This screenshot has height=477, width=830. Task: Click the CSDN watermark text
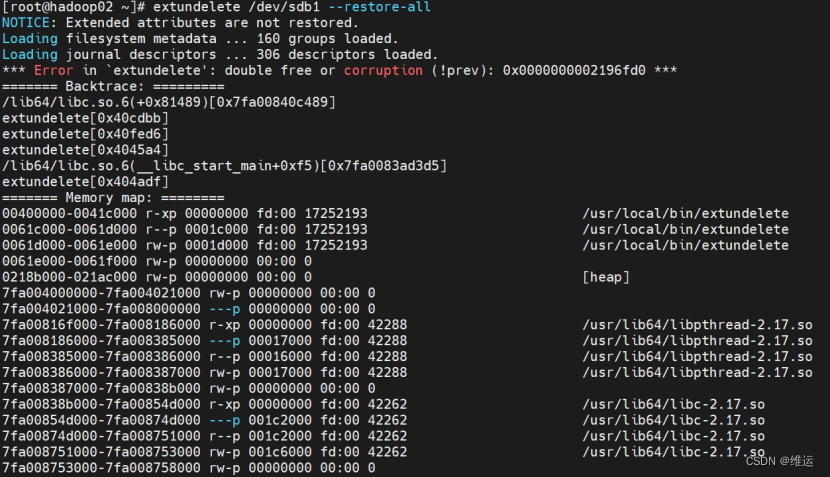780,461
